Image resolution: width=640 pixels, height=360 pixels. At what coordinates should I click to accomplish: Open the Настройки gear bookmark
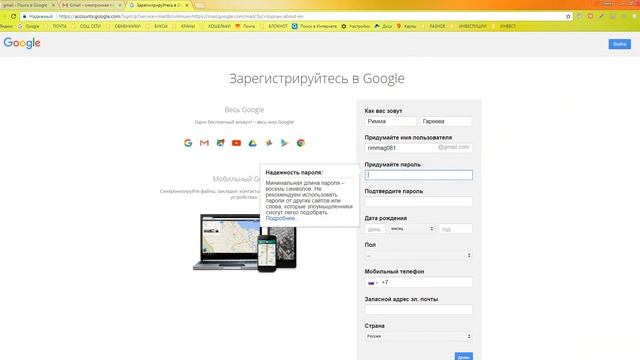pos(356,26)
